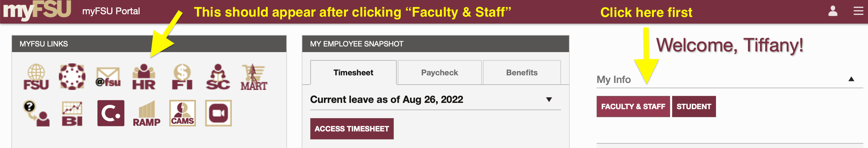Image resolution: width=868 pixels, height=148 pixels.
Task: Open the SC Student Central icon
Action: pos(218,77)
